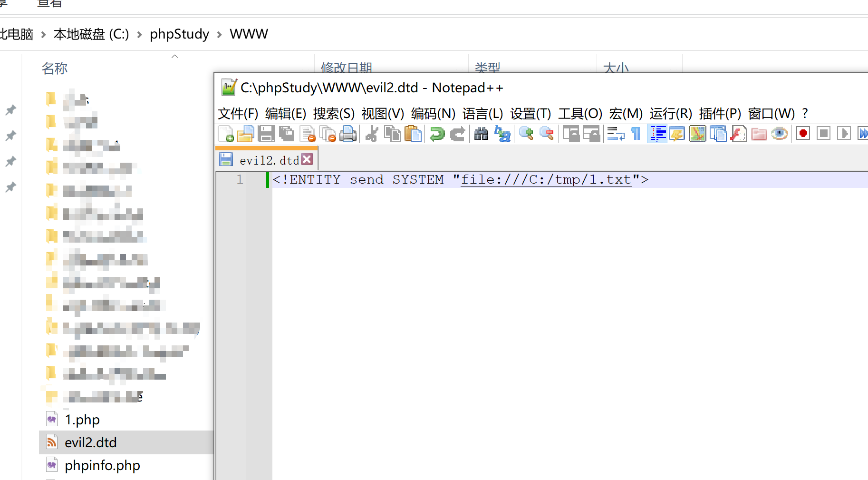Open the 文件(F) menu

(238, 114)
